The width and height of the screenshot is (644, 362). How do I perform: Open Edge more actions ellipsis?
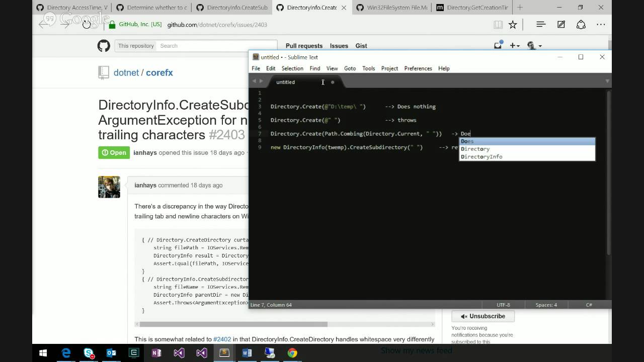click(x=601, y=25)
